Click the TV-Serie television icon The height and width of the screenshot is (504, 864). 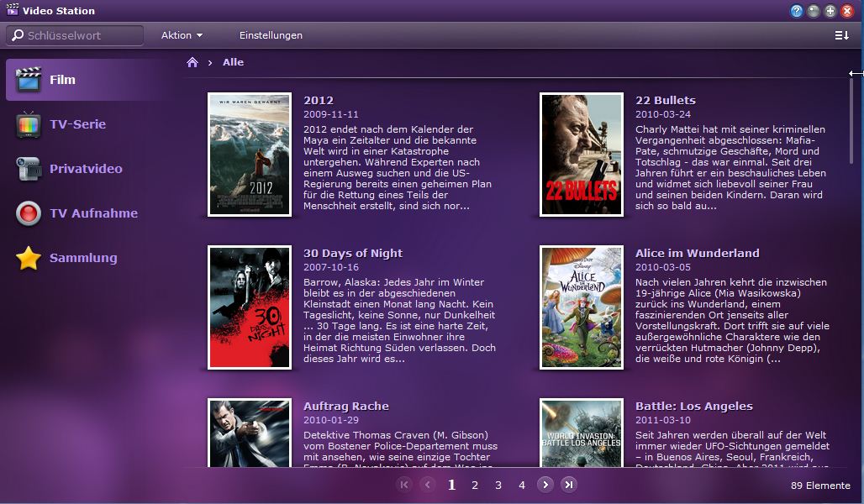coord(28,124)
